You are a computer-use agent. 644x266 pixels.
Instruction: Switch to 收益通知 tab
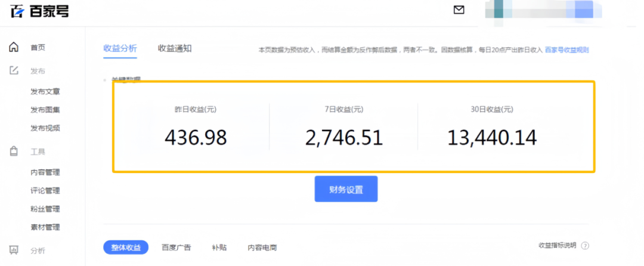pos(175,48)
